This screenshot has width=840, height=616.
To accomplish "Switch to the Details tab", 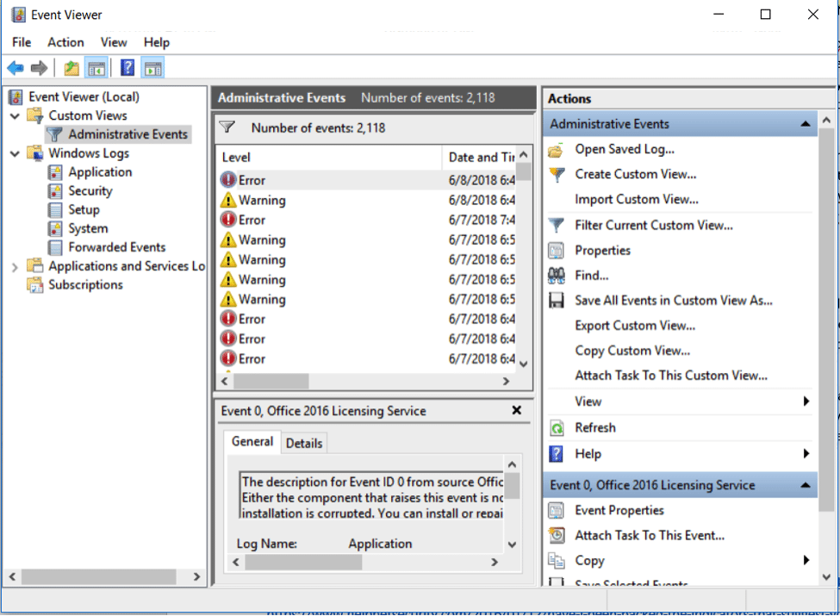I will pyautogui.click(x=303, y=443).
